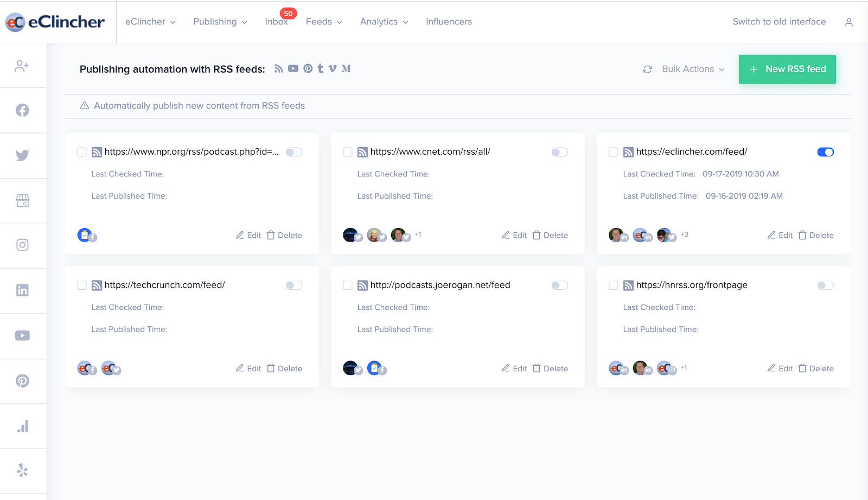Open the YouTube sidebar icon
Screen dimensions: 868x500
tap(22, 336)
